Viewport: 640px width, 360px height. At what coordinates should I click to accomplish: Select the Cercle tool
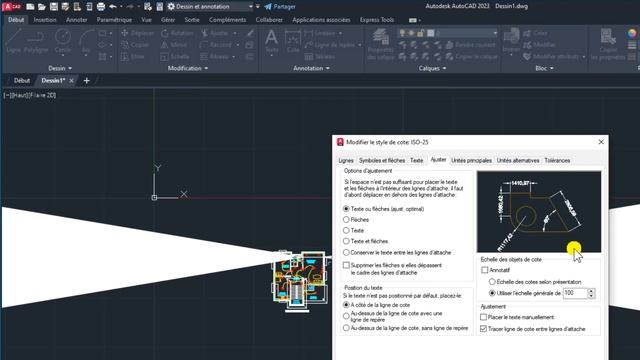tap(62, 42)
